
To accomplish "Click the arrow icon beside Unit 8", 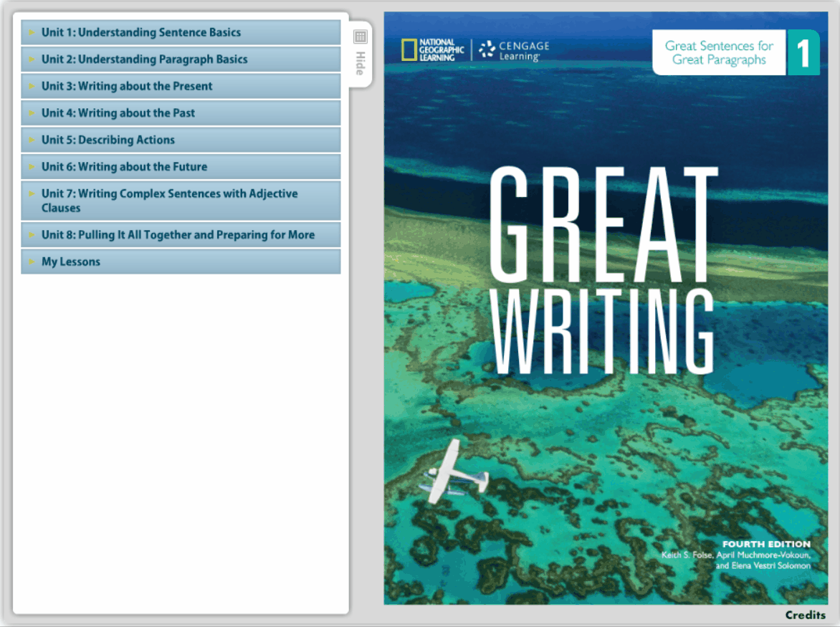I will pos(31,235).
